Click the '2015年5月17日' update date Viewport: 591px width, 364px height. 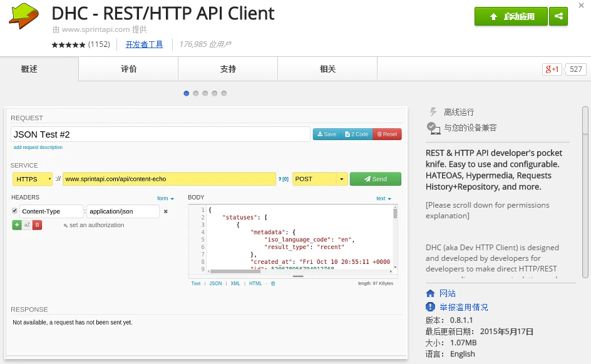click(506, 331)
